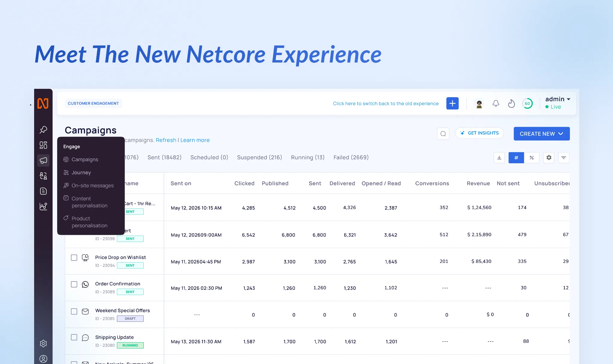Switch to the Suspended (216) tab
Screen dimensions: 613x364
(260, 157)
